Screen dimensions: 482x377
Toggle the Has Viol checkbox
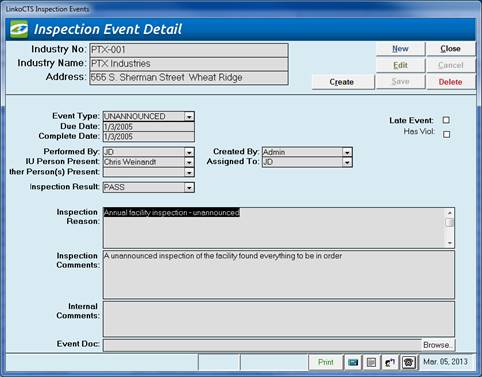[446, 134]
